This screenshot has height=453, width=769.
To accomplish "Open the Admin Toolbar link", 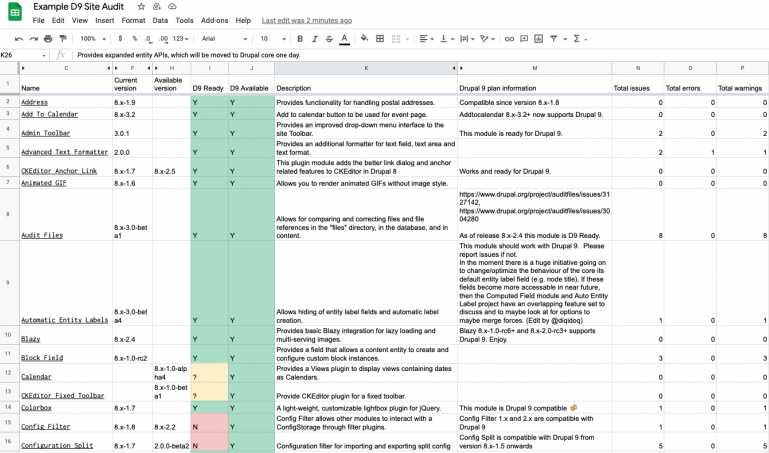I will point(46,133).
